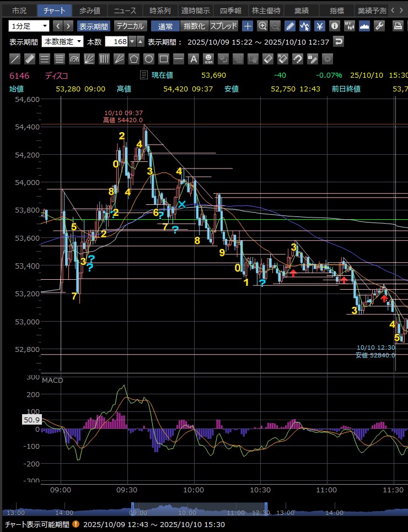Select the text annotation 'A' tool
Screen dimensions: 408x532
[x=194, y=59]
